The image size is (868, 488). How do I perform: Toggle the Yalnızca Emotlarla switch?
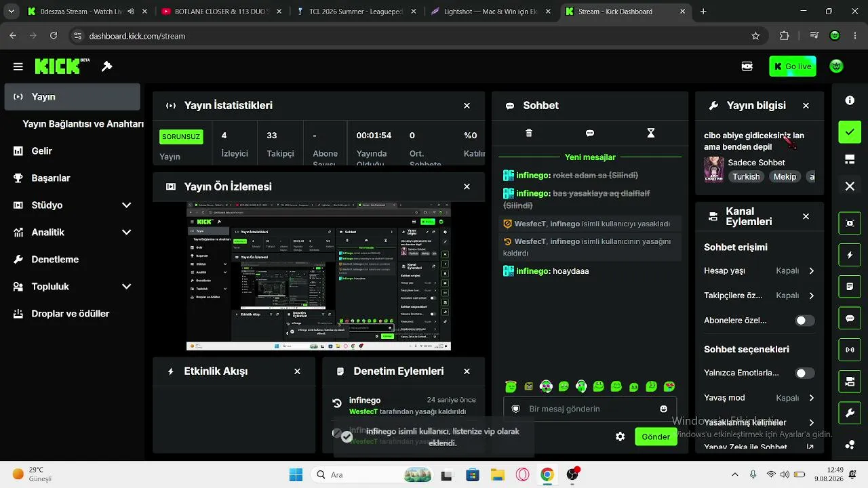805,373
